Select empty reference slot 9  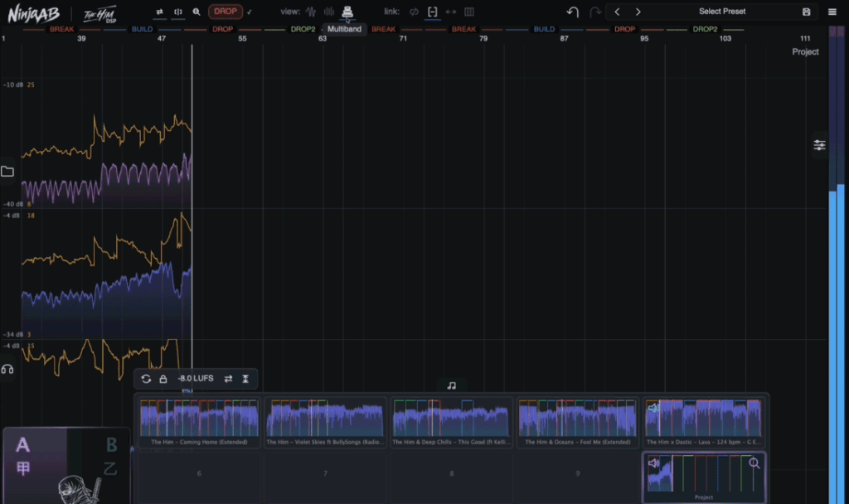(577, 473)
